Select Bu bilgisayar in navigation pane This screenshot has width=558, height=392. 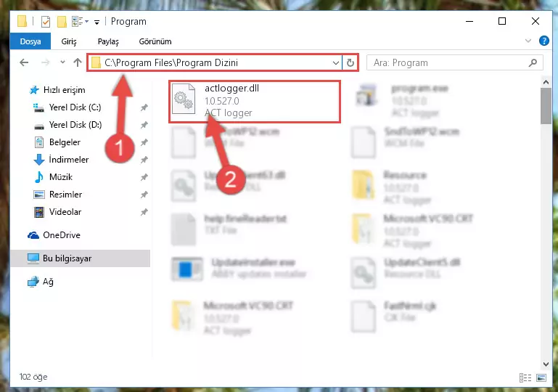tap(81, 258)
